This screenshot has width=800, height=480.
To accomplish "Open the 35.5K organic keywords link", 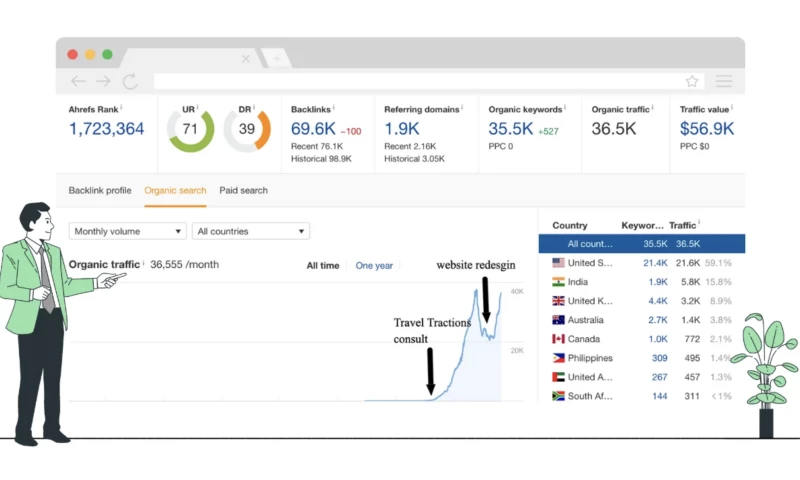I will pos(510,129).
